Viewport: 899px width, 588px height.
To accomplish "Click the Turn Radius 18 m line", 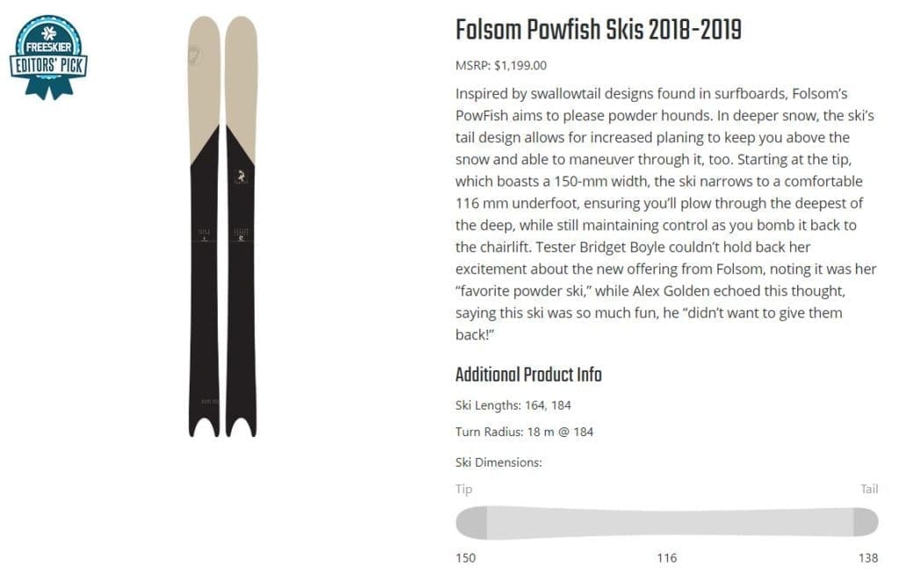I will click(x=524, y=432).
